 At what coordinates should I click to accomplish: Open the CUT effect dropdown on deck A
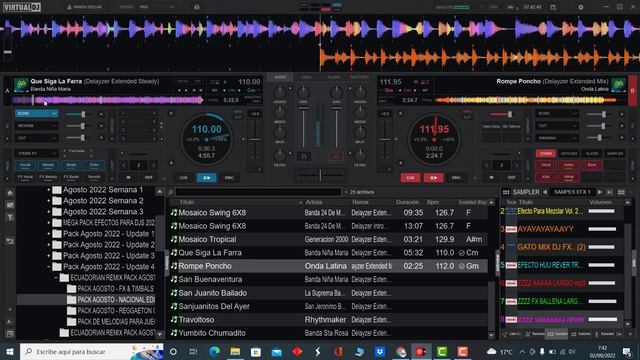tap(36, 138)
